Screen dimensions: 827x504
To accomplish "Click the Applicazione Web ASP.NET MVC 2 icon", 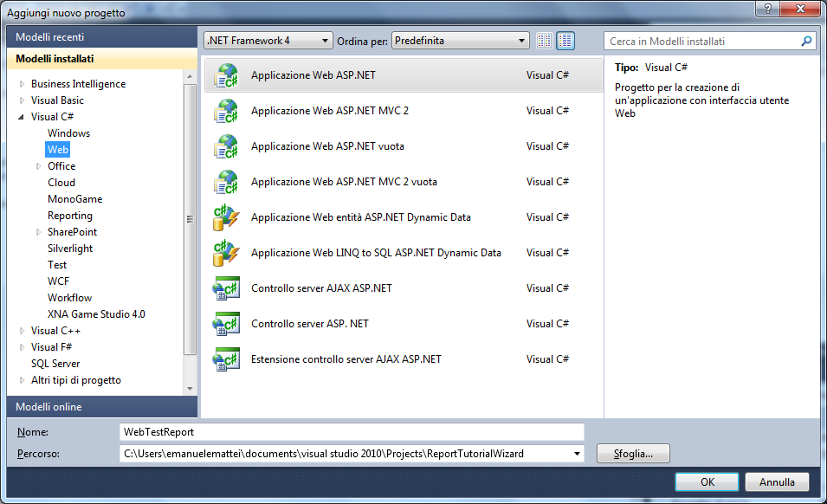I will tap(226, 111).
